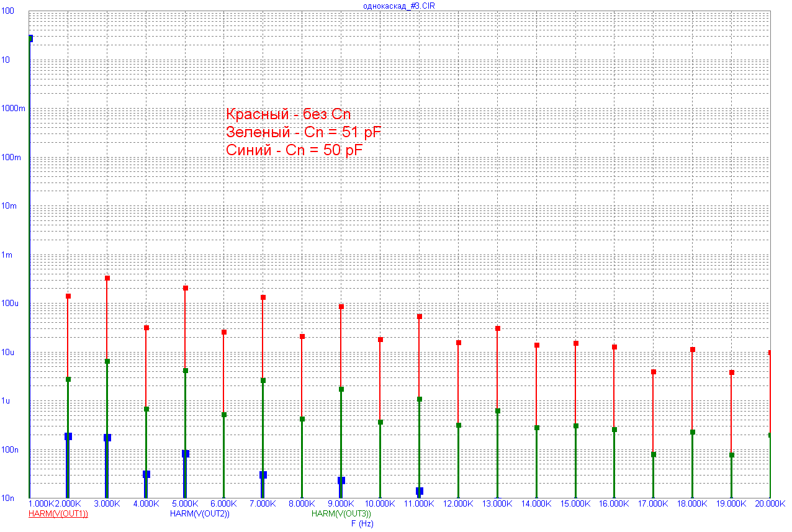Select annotation line 'Синий - Cn = 50 pF'
The image size is (792, 532).
tap(294, 150)
